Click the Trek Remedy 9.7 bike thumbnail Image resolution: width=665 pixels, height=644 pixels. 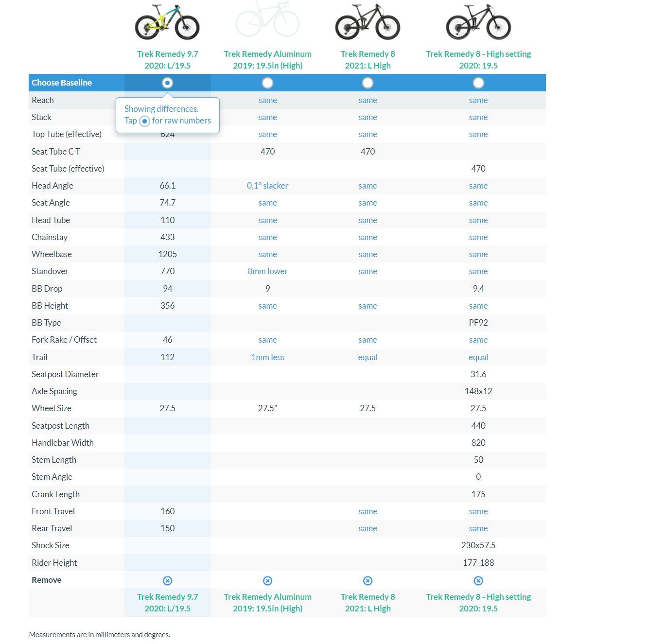[167, 22]
